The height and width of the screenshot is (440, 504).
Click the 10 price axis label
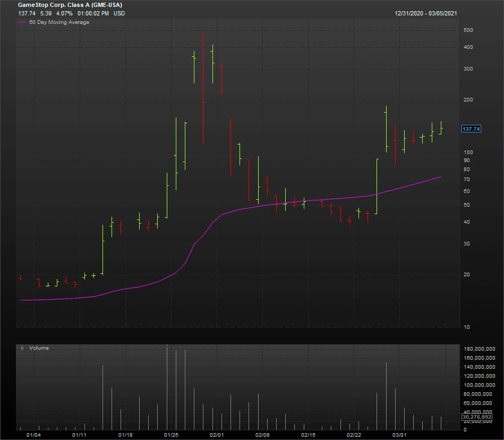coord(466,327)
